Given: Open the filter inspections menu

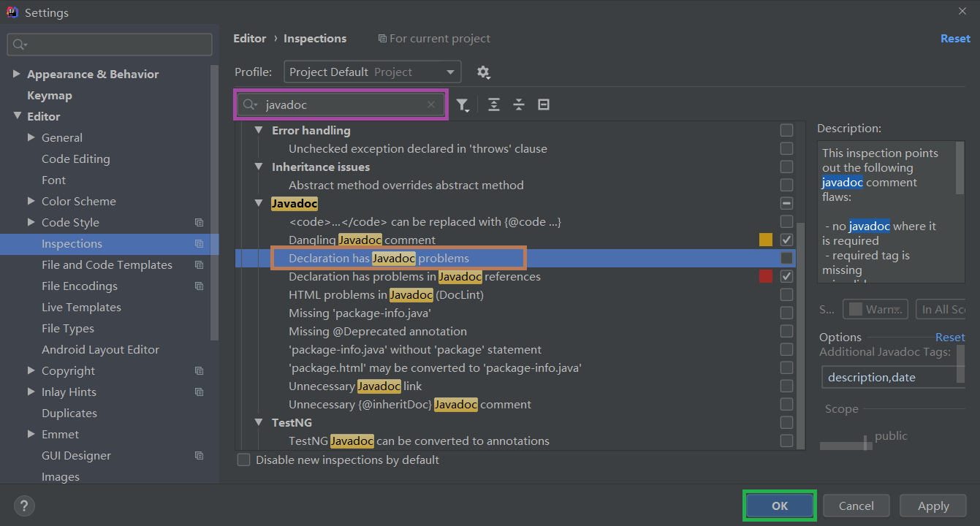Looking at the screenshot, I should click(463, 104).
